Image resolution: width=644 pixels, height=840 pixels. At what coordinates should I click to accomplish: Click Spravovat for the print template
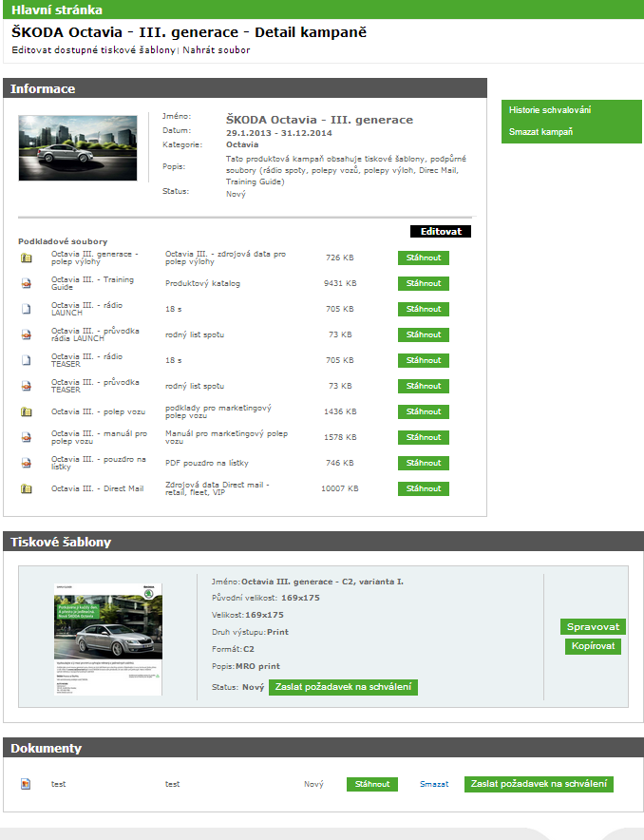(593, 627)
